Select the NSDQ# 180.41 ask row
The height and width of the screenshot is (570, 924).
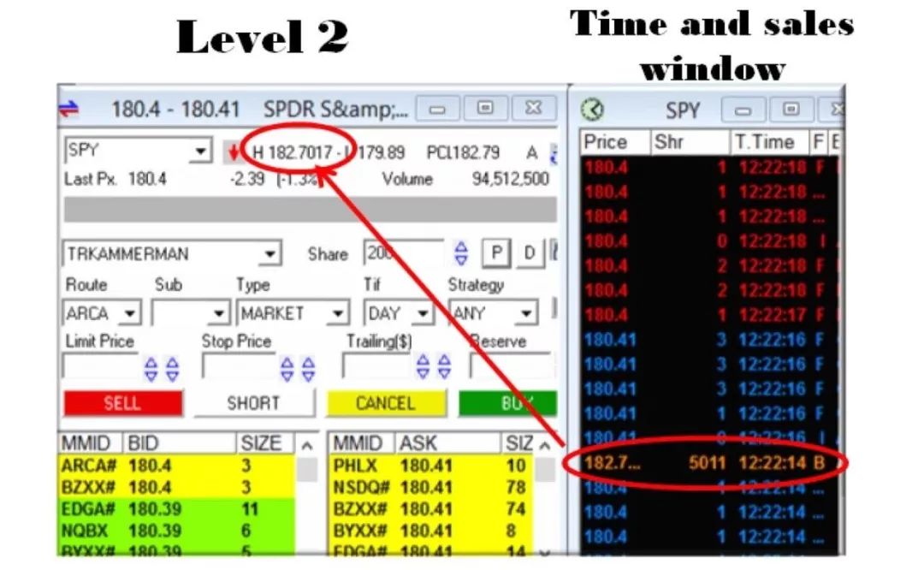430,488
